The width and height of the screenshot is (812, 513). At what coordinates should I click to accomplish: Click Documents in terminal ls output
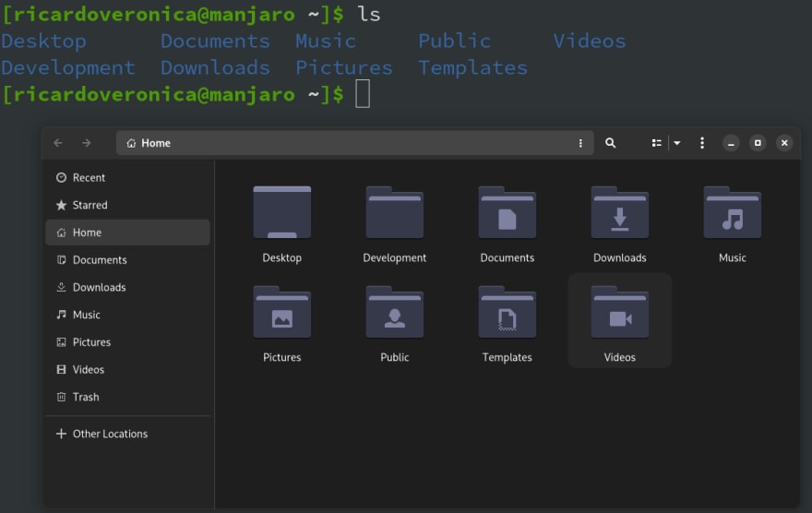tap(215, 41)
